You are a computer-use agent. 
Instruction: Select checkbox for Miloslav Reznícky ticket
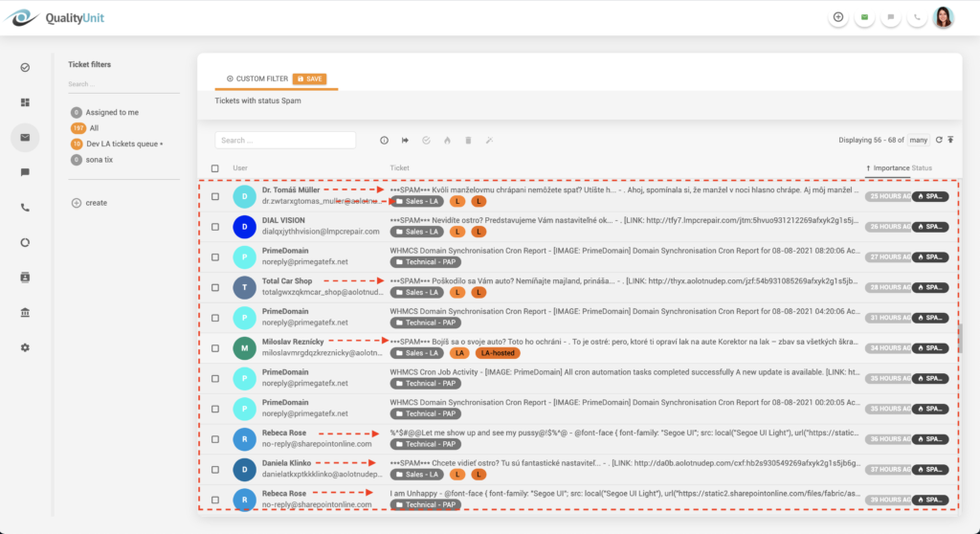214,347
